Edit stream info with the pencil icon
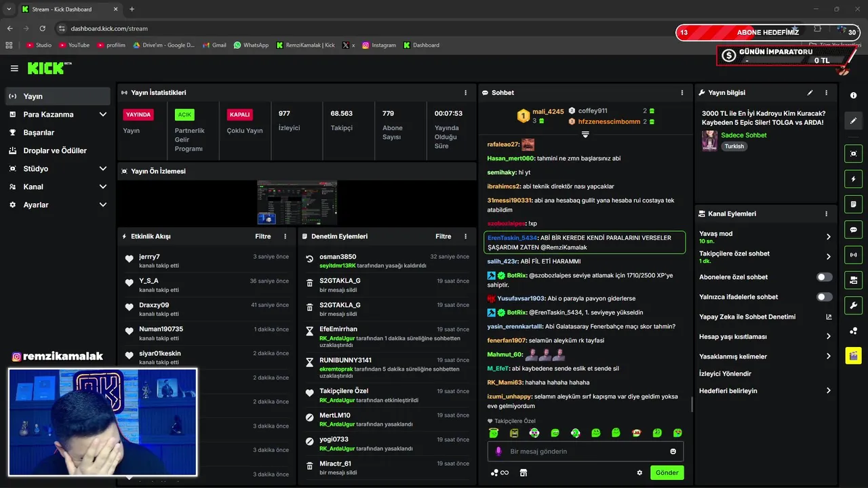The width and height of the screenshot is (868, 488). pos(810,93)
